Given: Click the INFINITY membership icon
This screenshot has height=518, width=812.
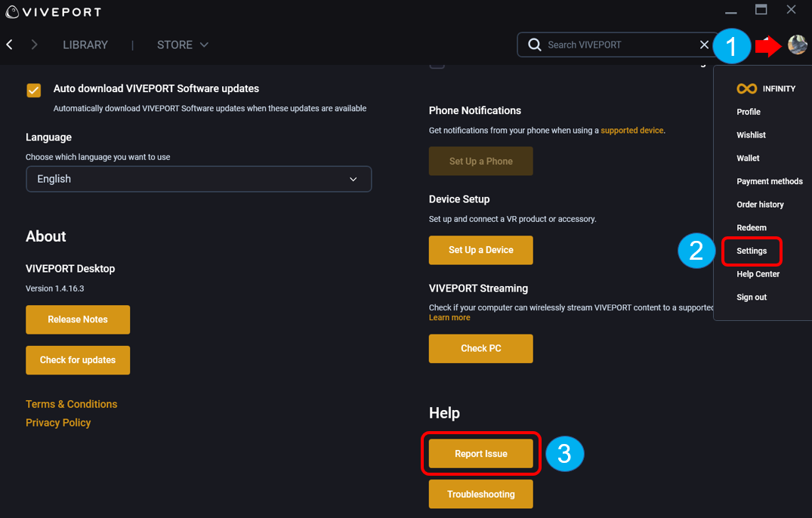Looking at the screenshot, I should (746, 88).
